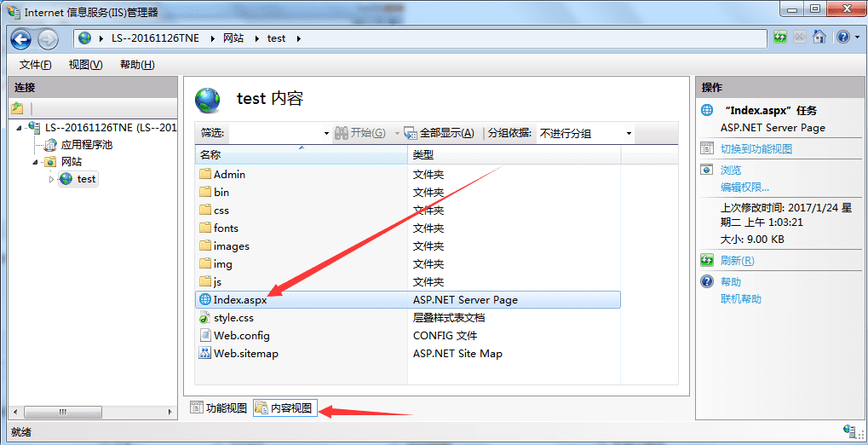This screenshot has width=868, height=445.
Task: Click the Back navigation arrow button
Action: point(21,39)
